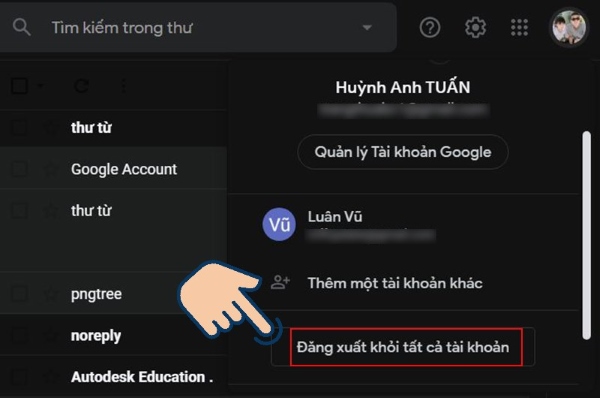
Task: Click Đăng xuất khỏi tất cả tài khoản
Action: [403, 347]
